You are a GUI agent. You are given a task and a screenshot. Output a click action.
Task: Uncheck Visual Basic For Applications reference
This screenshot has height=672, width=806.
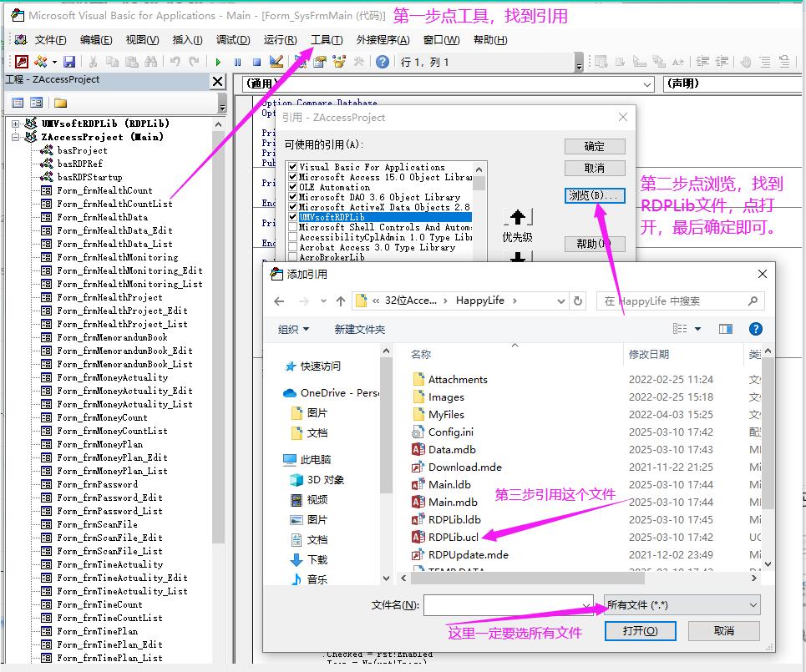pyautogui.click(x=292, y=167)
